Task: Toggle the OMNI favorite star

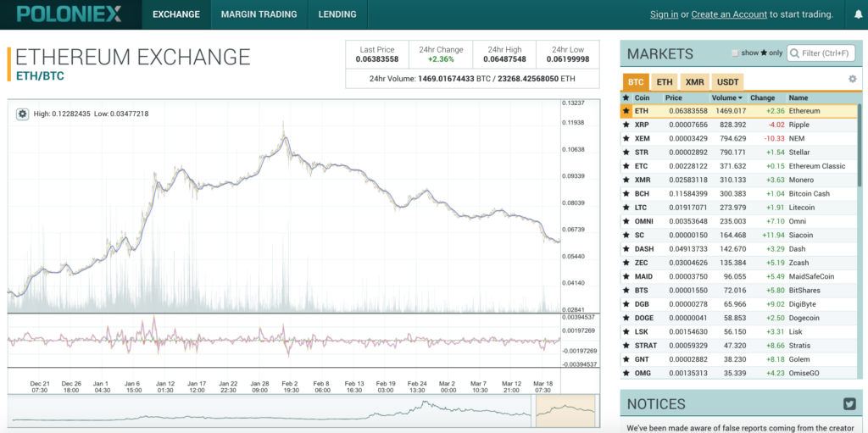Action: tap(626, 221)
